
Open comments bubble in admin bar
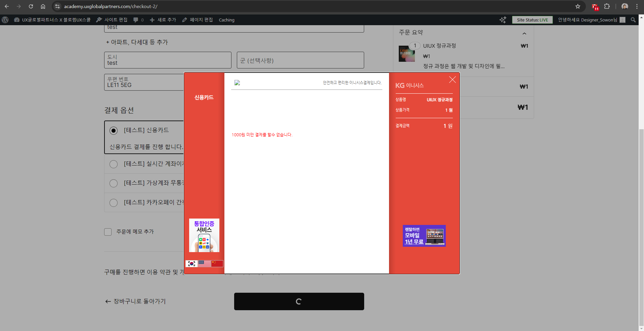point(138,20)
